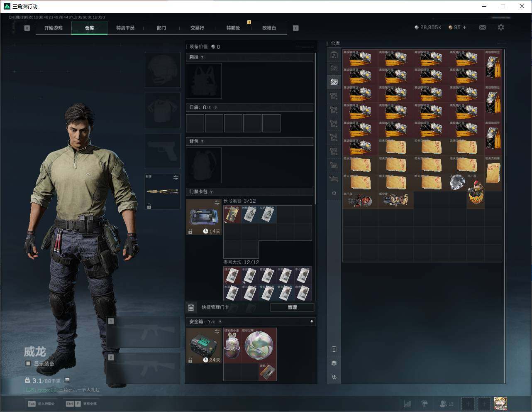532x412 pixels.
Task: Switch to the 仓库 tab
Action: 89,28
